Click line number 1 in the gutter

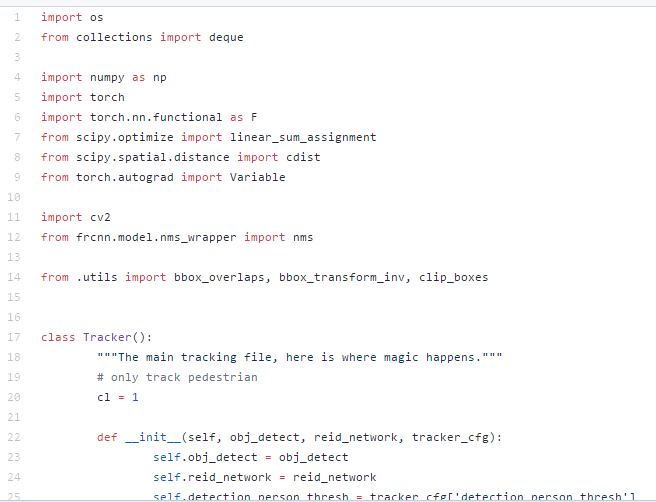tap(16, 17)
